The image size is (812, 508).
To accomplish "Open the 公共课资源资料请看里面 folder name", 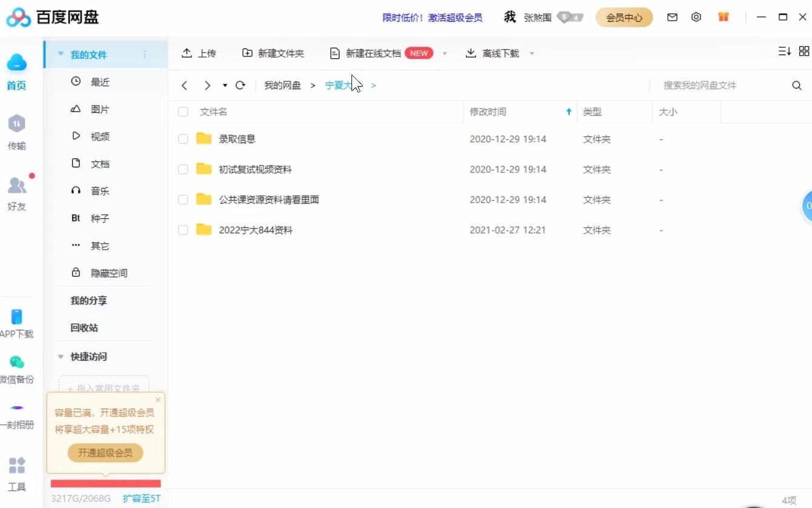I will click(x=269, y=199).
